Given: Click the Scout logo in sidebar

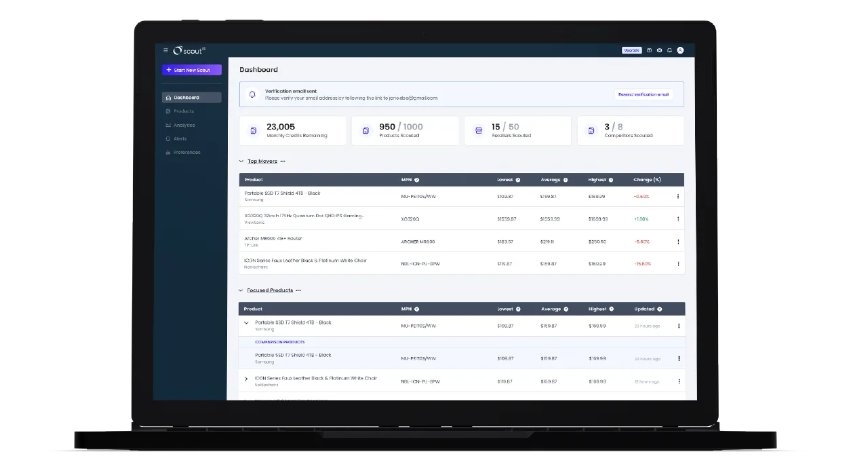Looking at the screenshot, I should click(x=190, y=50).
